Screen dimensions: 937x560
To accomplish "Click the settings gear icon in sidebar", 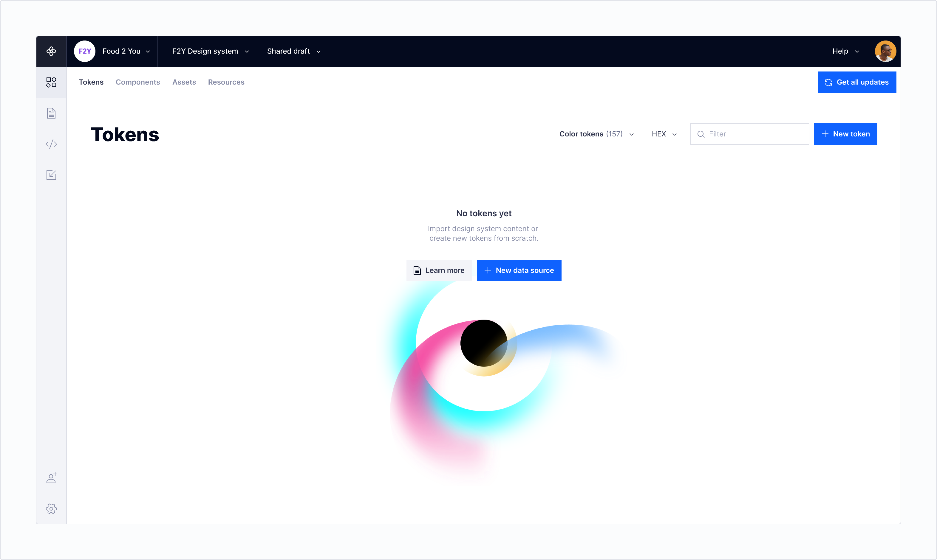I will 51,509.
